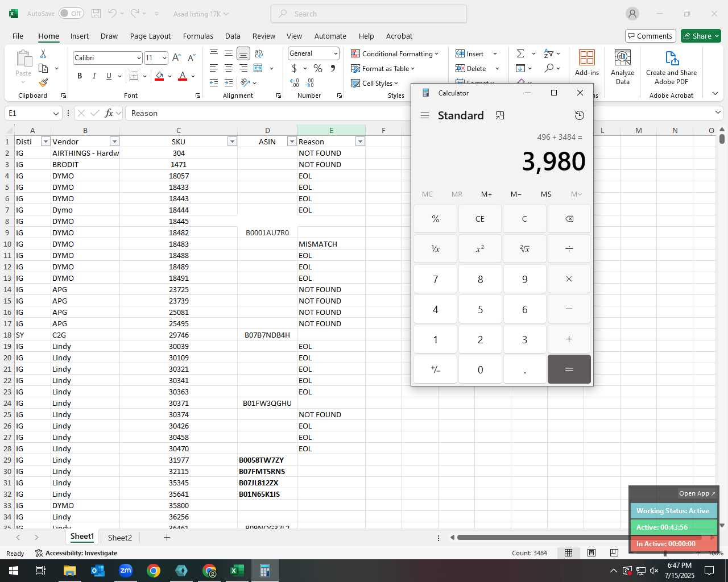
Task: Click Decrease Font Size icon
Action: (x=192, y=57)
